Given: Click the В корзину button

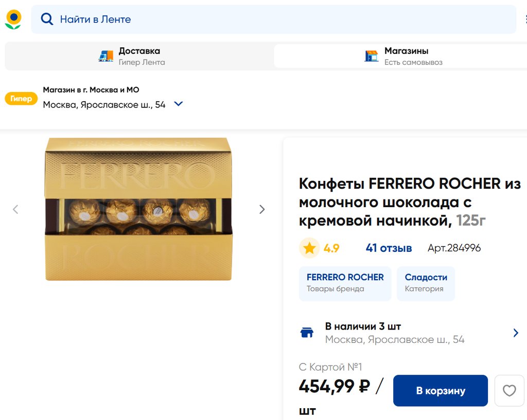Looking at the screenshot, I should pos(440,391).
